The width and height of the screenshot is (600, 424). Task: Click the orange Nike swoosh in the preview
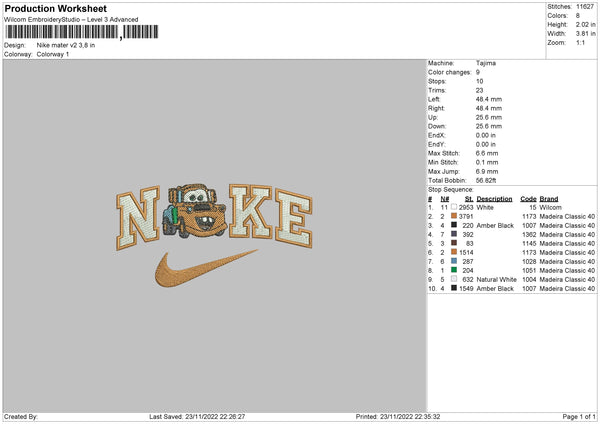(x=206, y=268)
